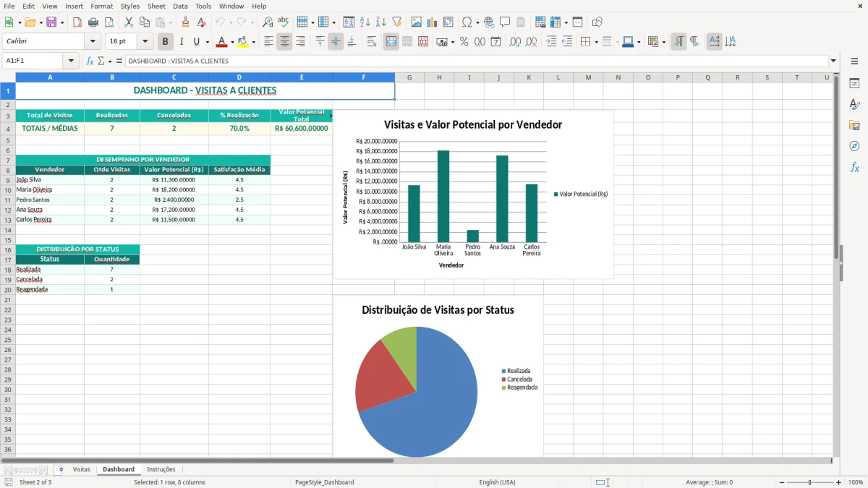The image size is (868, 488).
Task: Expand the formula bar input line
Action: (x=833, y=61)
